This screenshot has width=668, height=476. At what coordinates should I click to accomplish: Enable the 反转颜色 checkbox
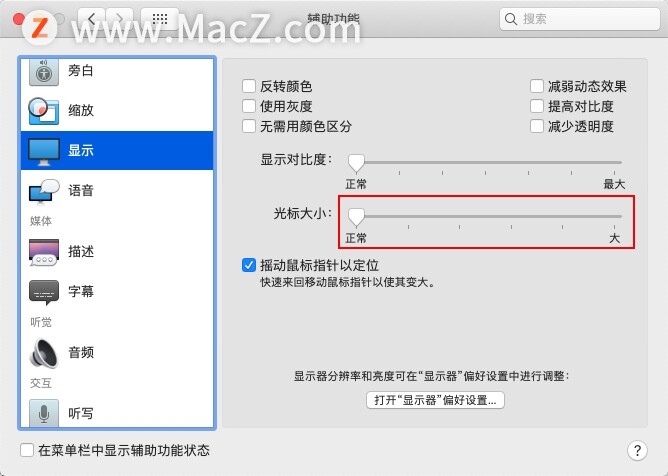249,86
